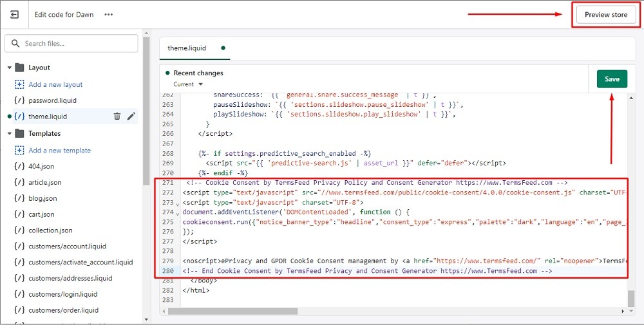Click the Add a new layout plus icon

[x=19, y=84]
